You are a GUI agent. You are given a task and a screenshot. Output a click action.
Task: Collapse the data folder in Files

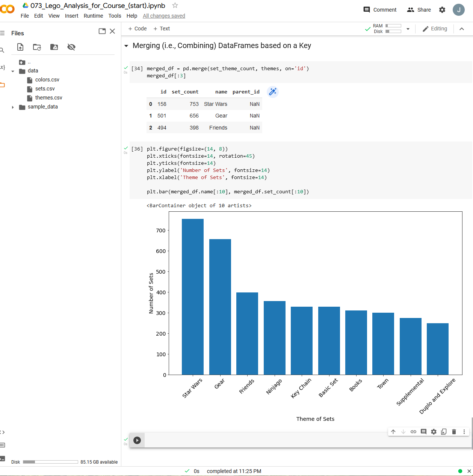click(x=13, y=71)
